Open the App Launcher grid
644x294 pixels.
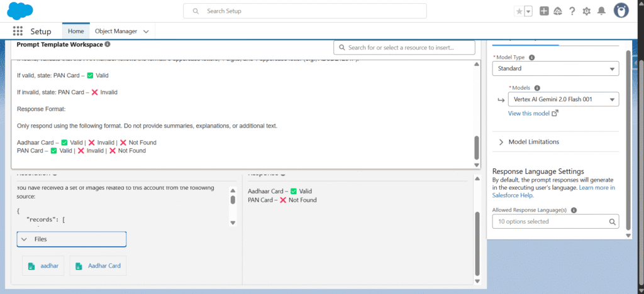tap(18, 31)
